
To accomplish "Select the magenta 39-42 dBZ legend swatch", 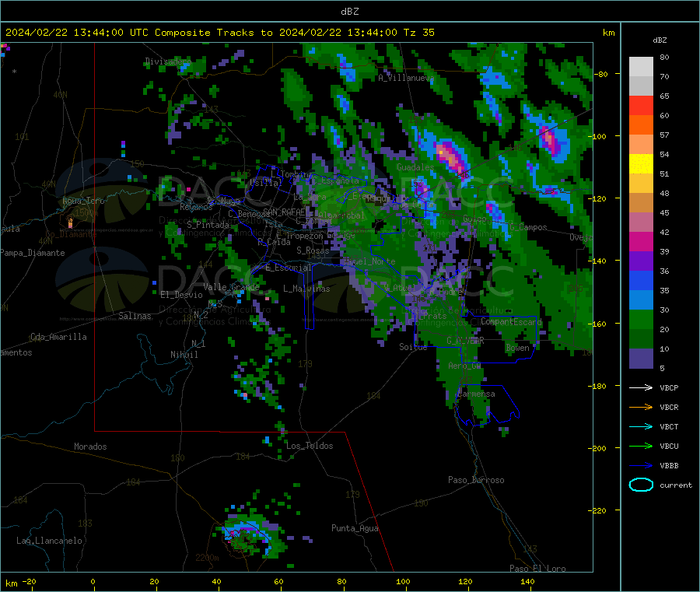I will click(x=641, y=241).
